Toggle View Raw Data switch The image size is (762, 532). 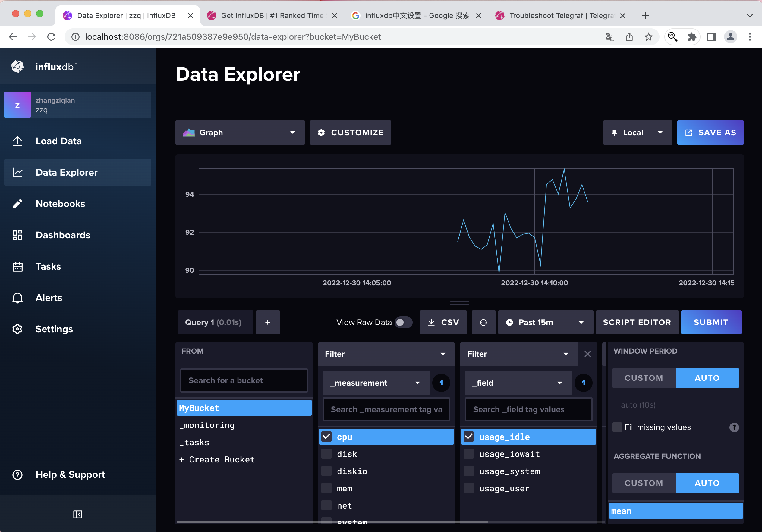[x=403, y=322]
